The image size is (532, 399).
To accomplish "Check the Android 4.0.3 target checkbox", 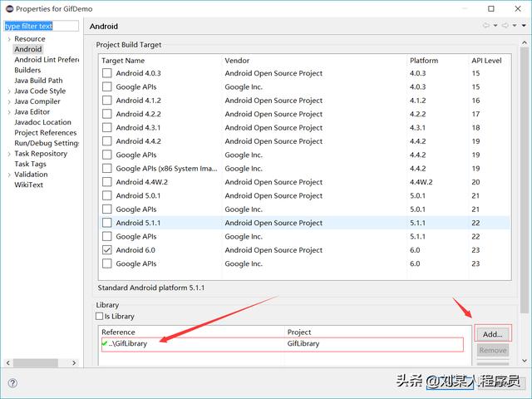I will [x=107, y=73].
